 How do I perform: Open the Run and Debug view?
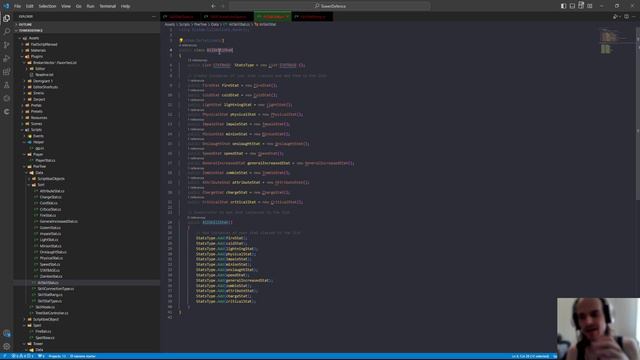click(7, 58)
